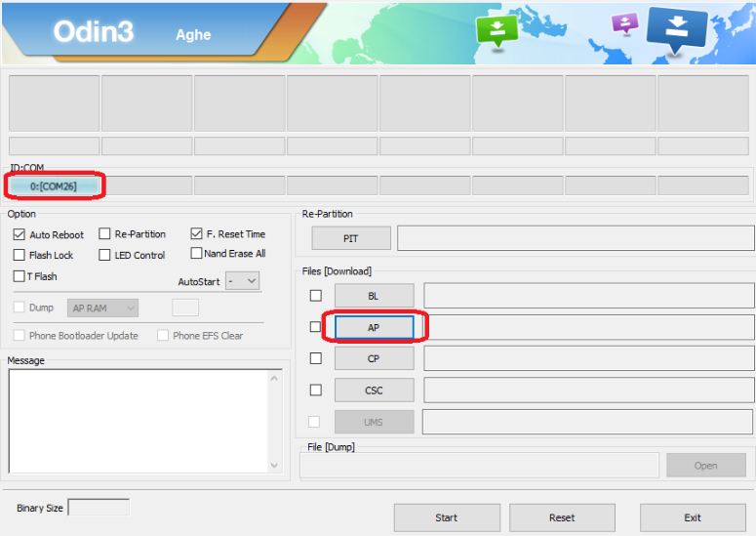Check the Nand Erase All option
Image resolution: width=756 pixels, height=536 pixels.
[x=196, y=253]
